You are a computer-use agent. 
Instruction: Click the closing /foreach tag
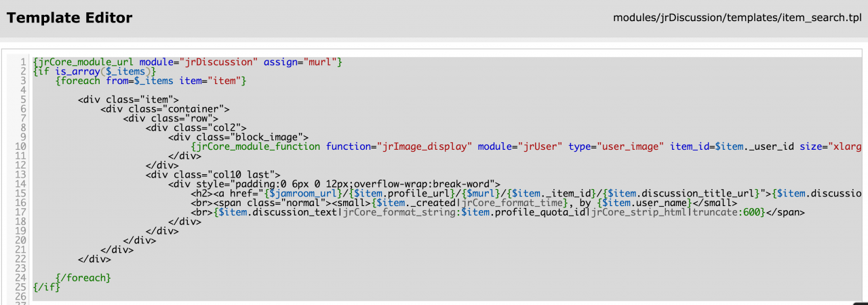83,278
